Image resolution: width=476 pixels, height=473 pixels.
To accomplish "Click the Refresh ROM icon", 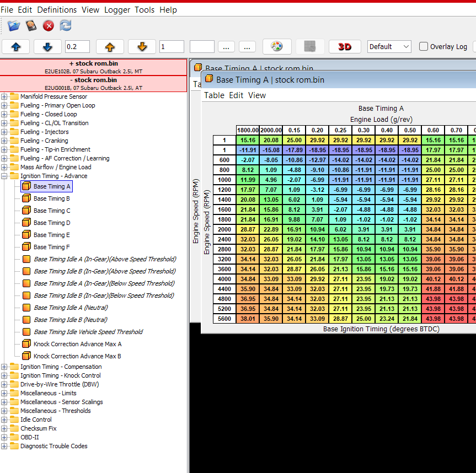I will tap(66, 25).
